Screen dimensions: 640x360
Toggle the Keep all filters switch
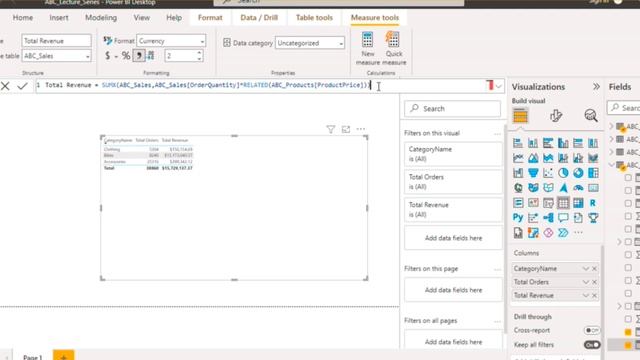tap(592, 345)
